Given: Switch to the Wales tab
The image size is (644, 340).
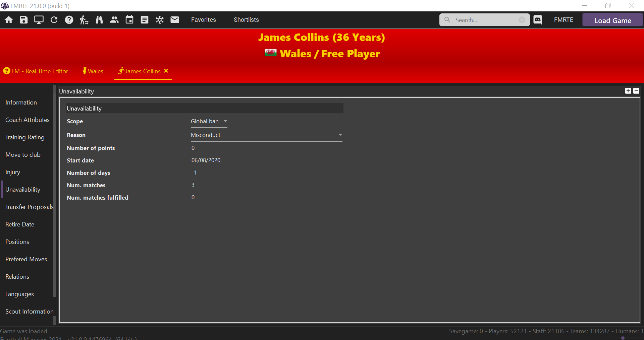Looking at the screenshot, I should pyautogui.click(x=93, y=71).
